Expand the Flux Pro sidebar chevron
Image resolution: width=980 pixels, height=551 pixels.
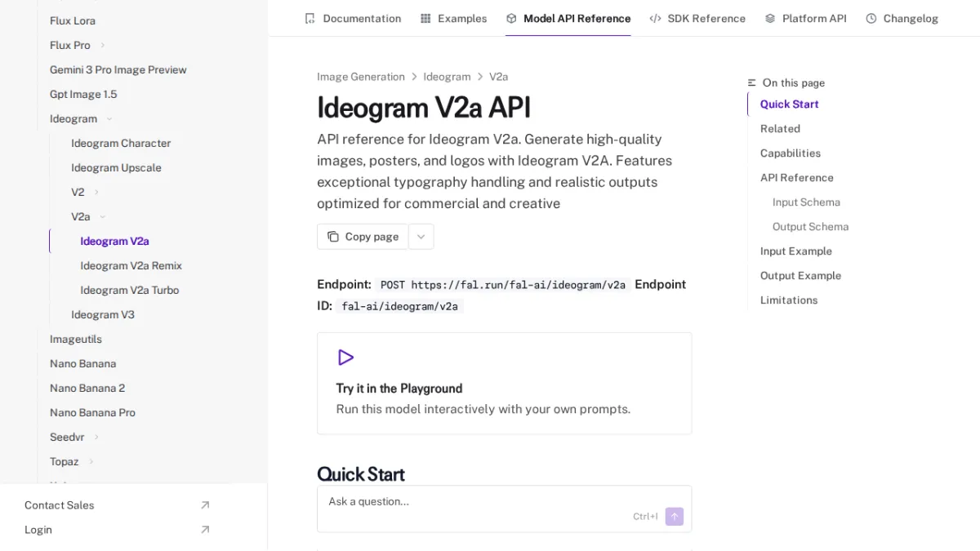click(103, 46)
